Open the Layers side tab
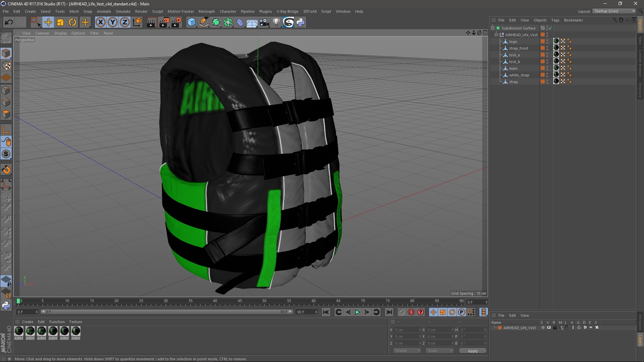This screenshot has height=362, width=644. tap(640, 340)
